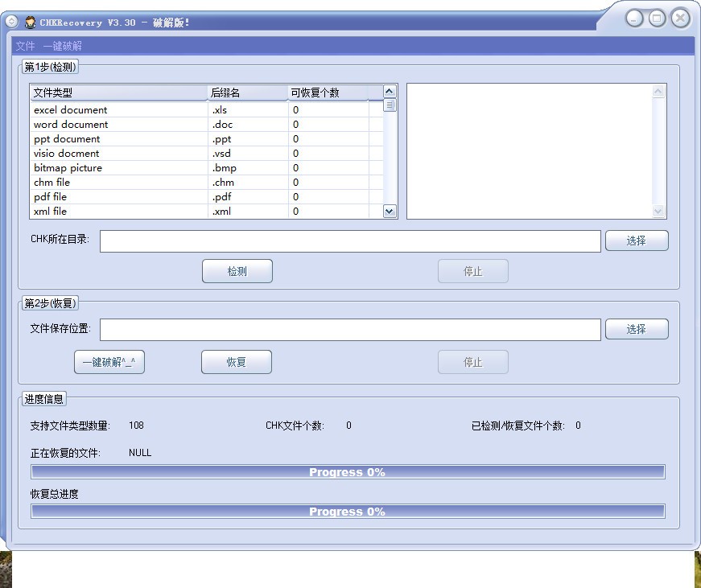This screenshot has height=588, width=701.
Task: Maximize the CHKRecovery window
Action: pyautogui.click(x=658, y=19)
